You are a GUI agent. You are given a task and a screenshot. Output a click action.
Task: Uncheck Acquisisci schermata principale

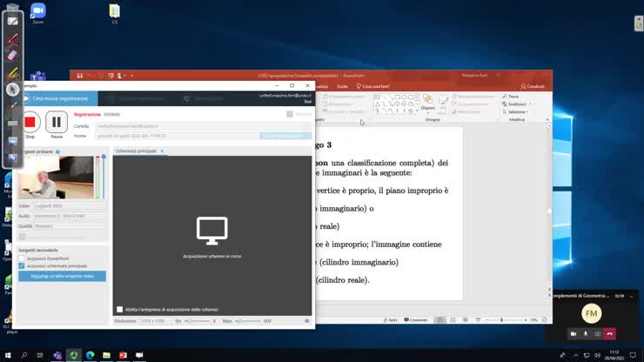tap(22, 265)
